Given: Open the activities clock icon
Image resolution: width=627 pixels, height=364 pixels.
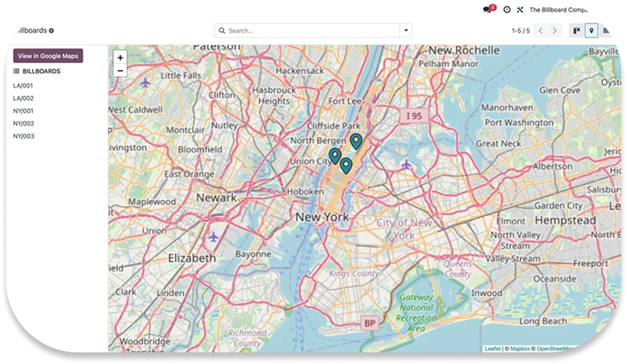Looking at the screenshot, I should coord(507,10).
